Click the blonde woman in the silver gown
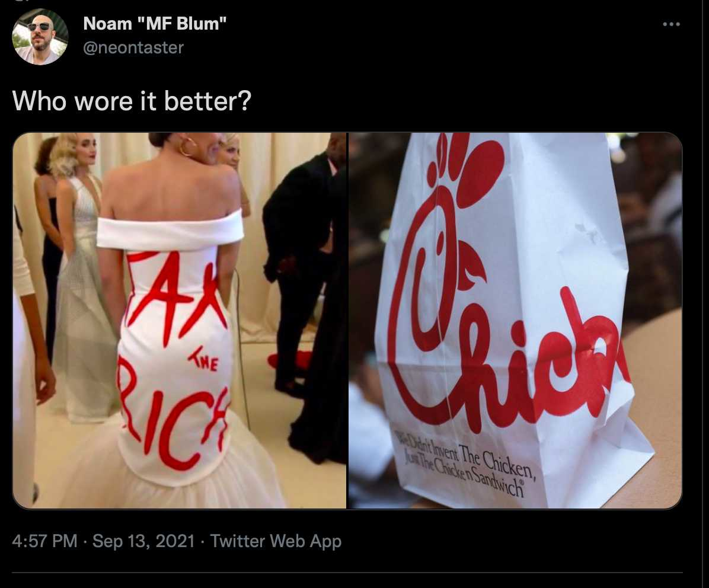This screenshot has height=588, width=709. pos(82,276)
